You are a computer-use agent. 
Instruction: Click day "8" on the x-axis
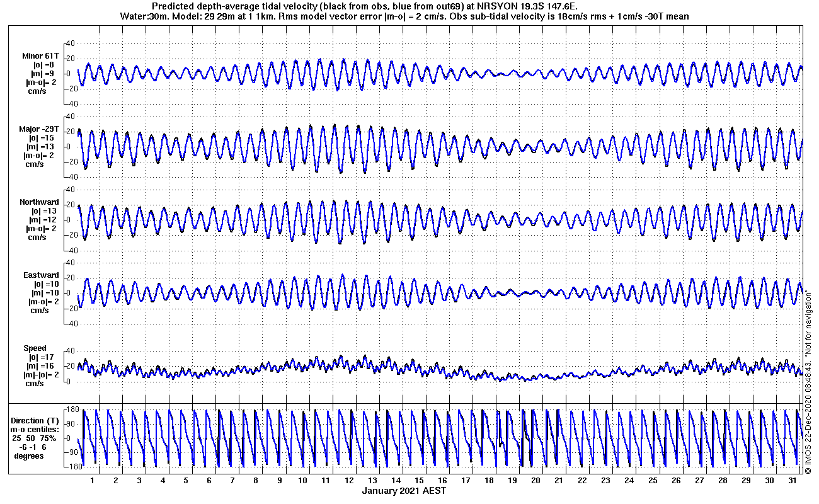(x=256, y=481)
